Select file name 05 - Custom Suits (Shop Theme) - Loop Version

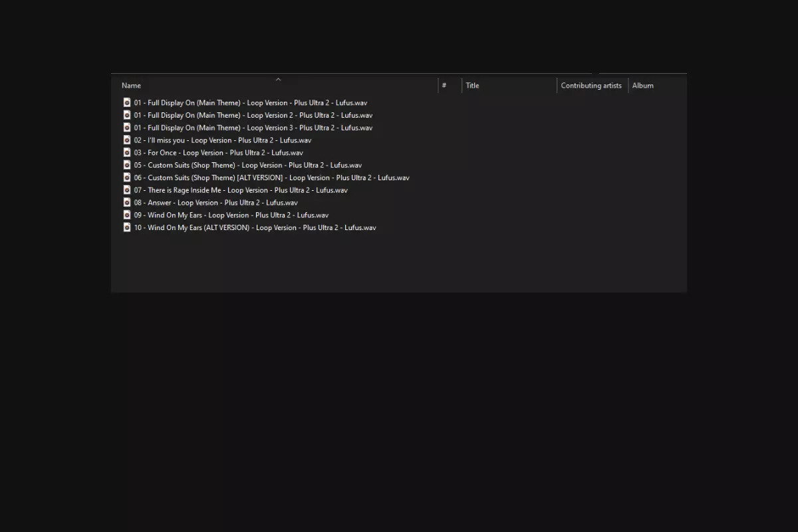pos(248,165)
